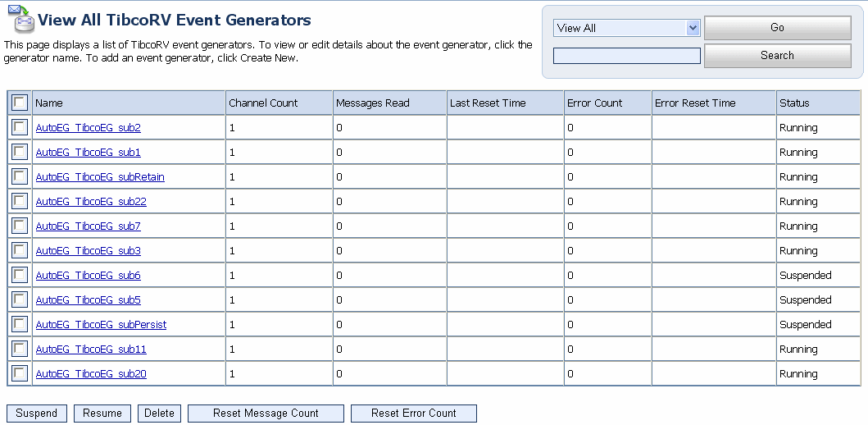Click the TibcoRV event generator page icon
This screenshot has width=868, height=425.
(20, 18)
